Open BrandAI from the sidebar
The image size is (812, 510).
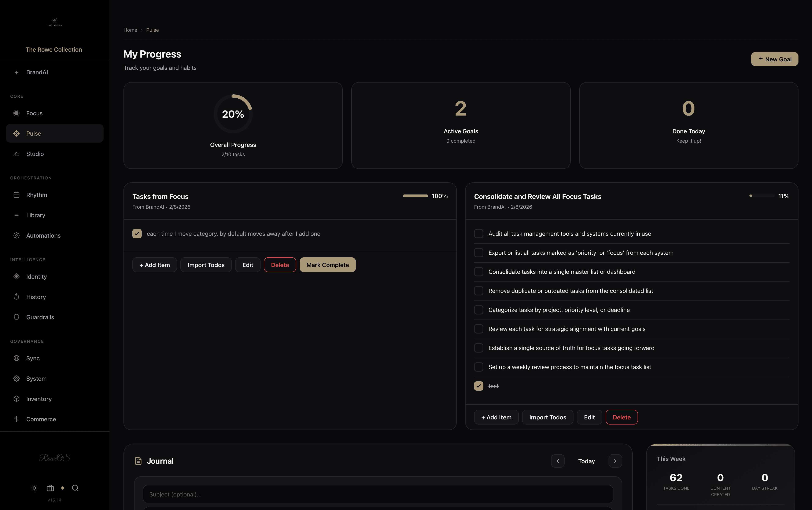37,72
